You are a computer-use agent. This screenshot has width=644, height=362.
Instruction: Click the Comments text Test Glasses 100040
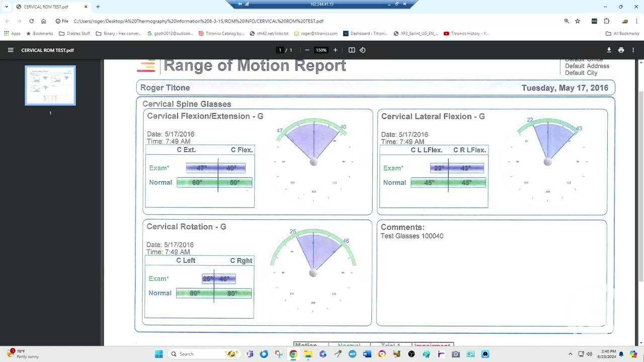[412, 236]
